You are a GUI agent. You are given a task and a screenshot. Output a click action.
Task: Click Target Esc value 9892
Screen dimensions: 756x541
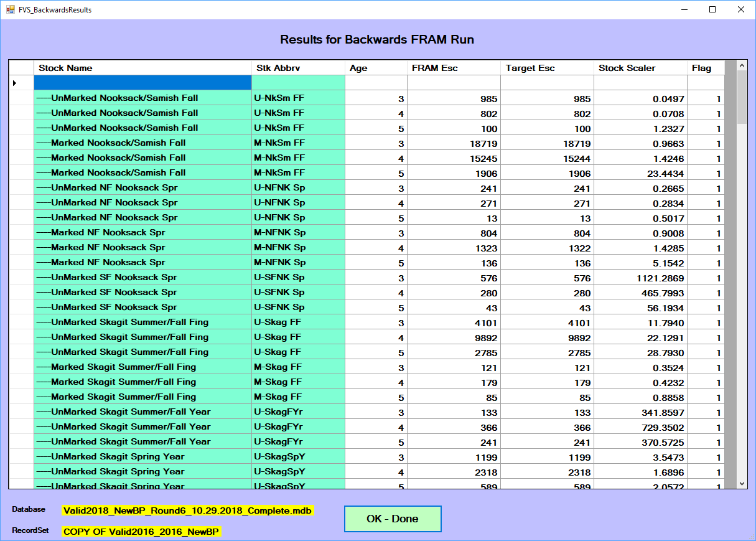click(x=578, y=337)
